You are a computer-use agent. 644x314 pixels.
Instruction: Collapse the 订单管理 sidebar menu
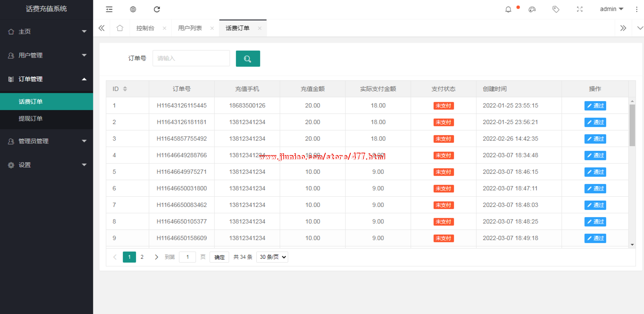[x=47, y=79]
